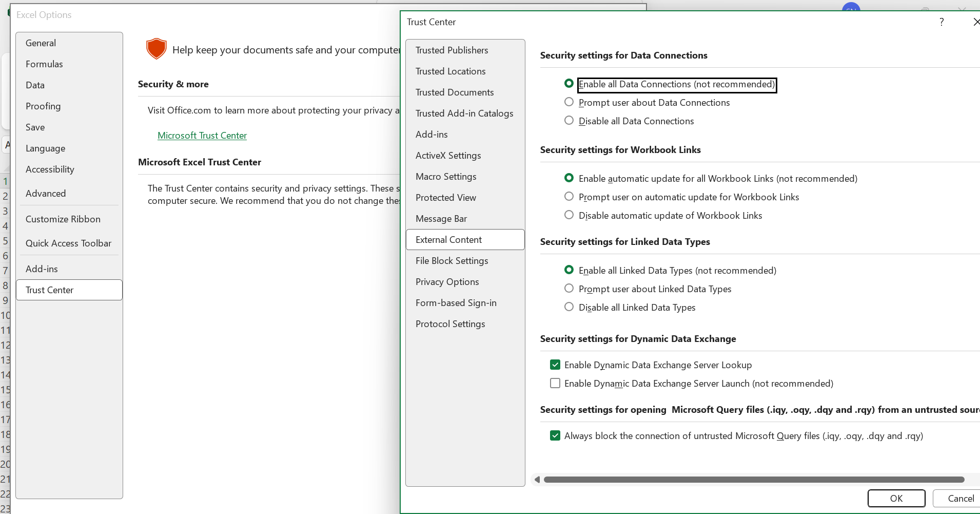The height and width of the screenshot is (514, 980).
Task: Open Language in Excel Options
Action: [69, 148]
